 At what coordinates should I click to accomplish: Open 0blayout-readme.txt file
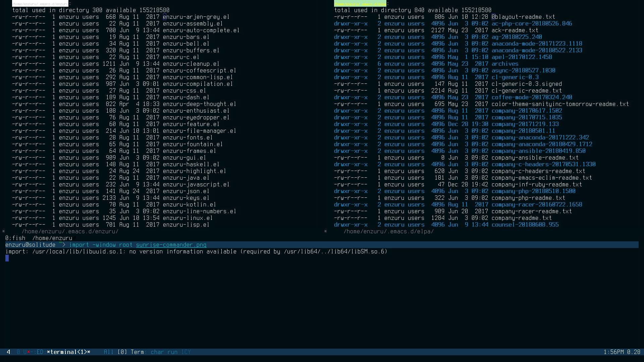(523, 17)
